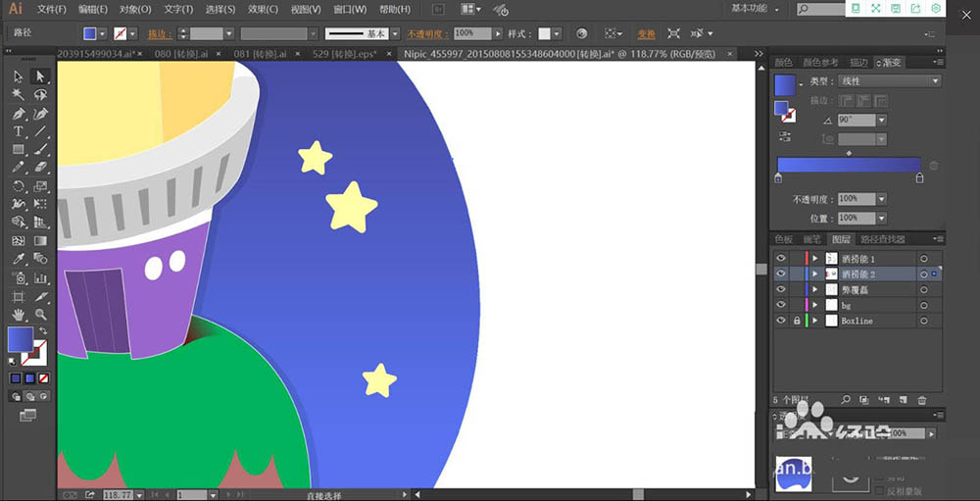980x501 pixels.
Task: Toggle visibility of the bg layer
Action: [781, 305]
